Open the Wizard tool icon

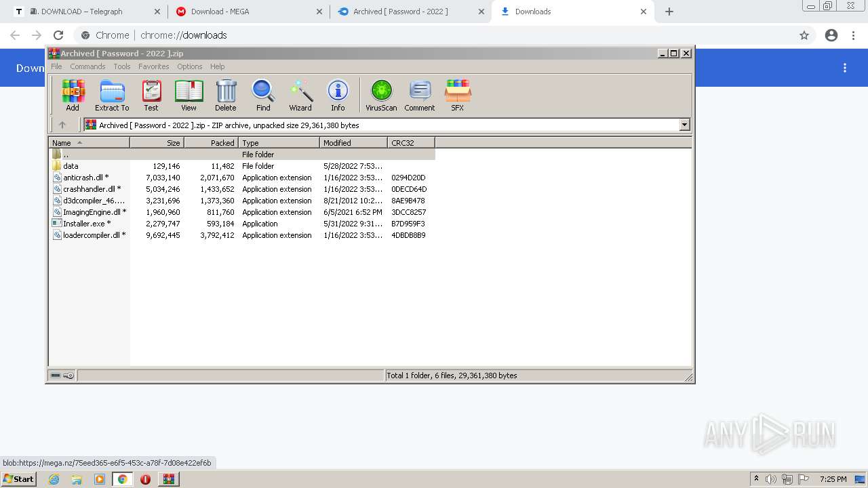point(300,96)
